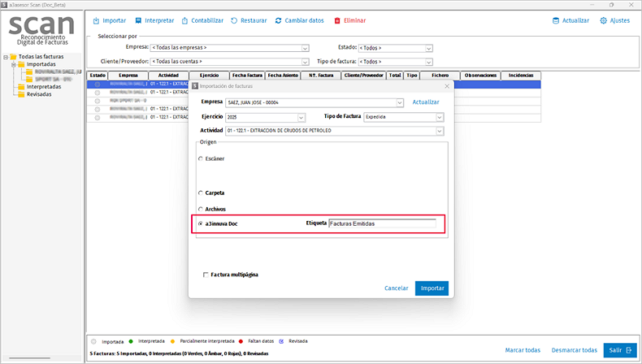The image size is (642, 364).
Task: Click the Fichero column header
Action: point(440,76)
